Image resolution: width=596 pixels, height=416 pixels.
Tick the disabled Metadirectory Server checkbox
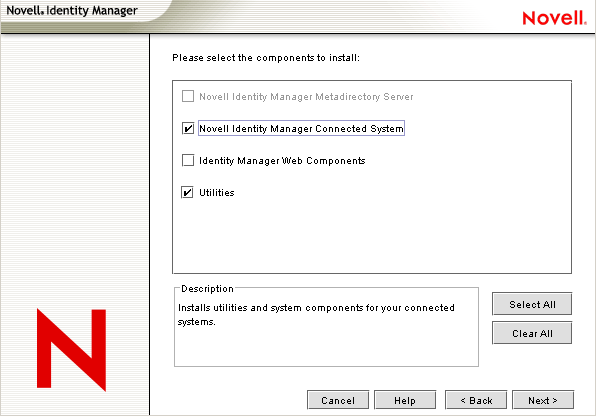pyautogui.click(x=188, y=96)
